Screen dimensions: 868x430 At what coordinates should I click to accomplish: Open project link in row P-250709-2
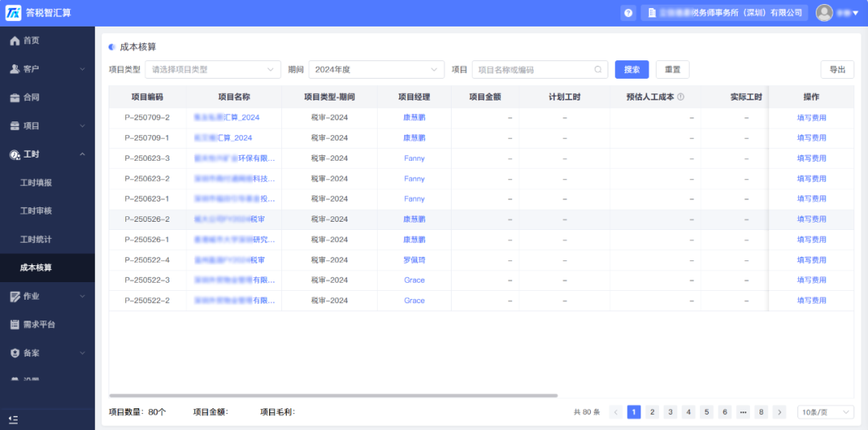(x=227, y=117)
